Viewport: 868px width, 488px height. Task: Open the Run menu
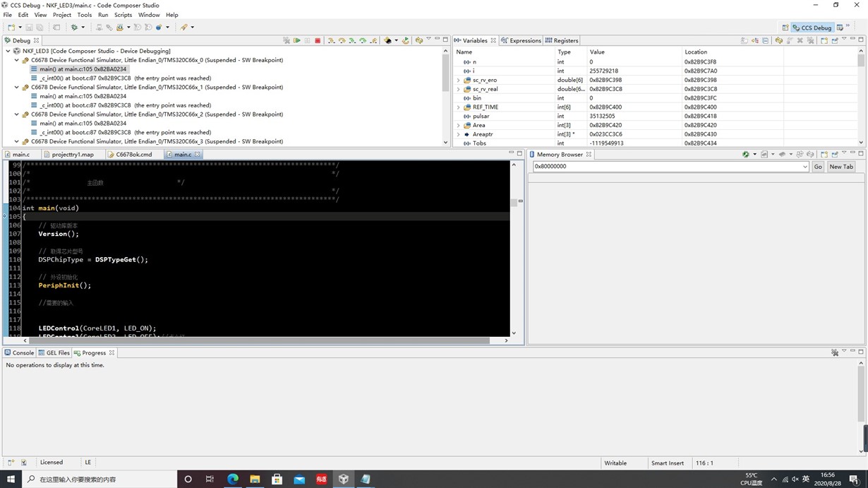103,14
